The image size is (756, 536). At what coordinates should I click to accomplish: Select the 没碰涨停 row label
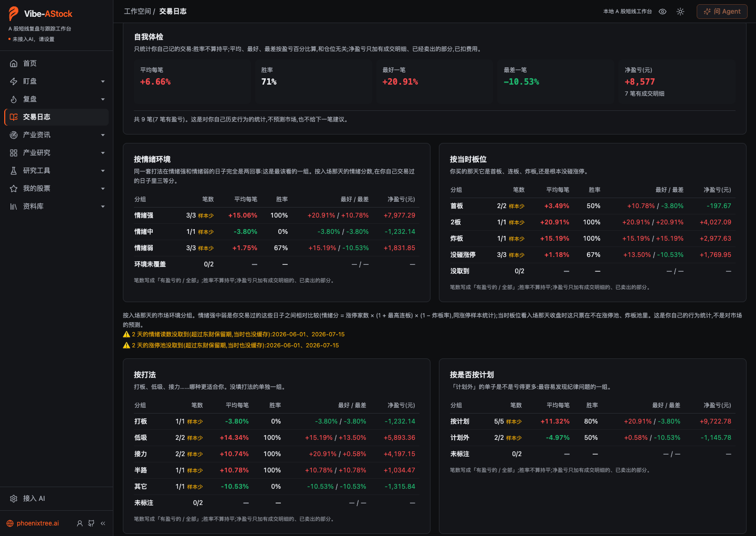[x=463, y=255]
